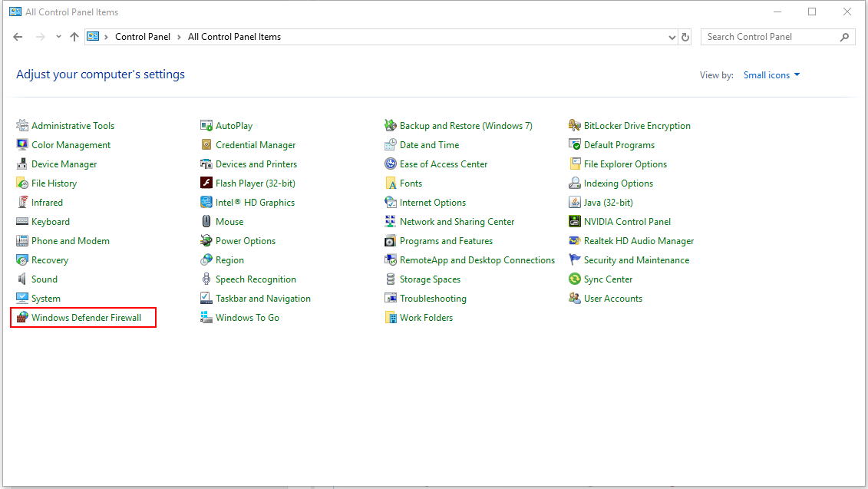Click the Intel HD Graphics icon

[206, 203]
